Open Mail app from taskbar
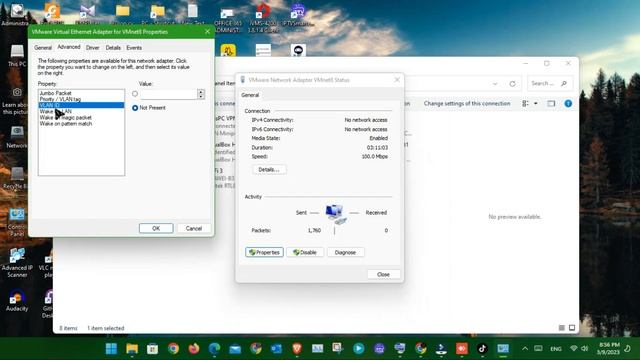 pyautogui.click(x=235, y=349)
